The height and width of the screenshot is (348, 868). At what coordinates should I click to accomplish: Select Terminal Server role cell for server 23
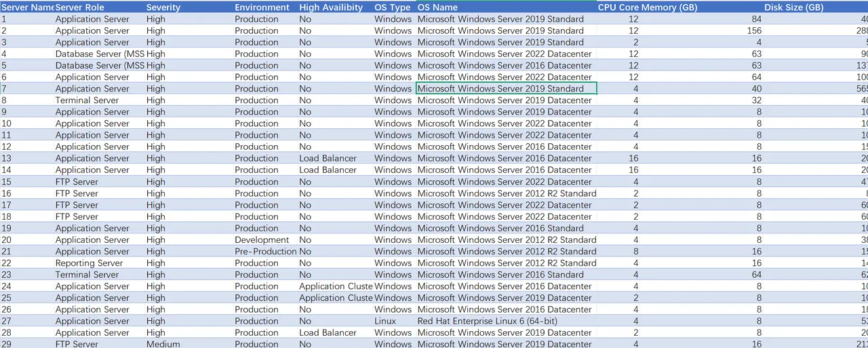99,275
